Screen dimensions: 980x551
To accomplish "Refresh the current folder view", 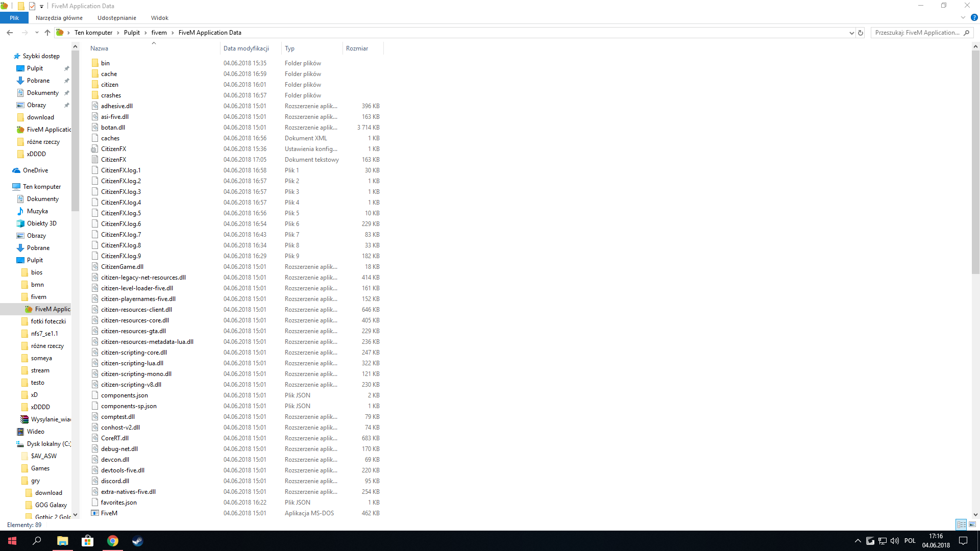I will [861, 33].
